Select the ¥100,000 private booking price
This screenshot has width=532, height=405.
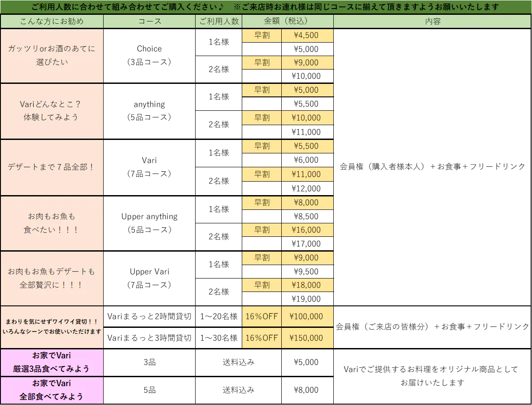pyautogui.click(x=307, y=317)
